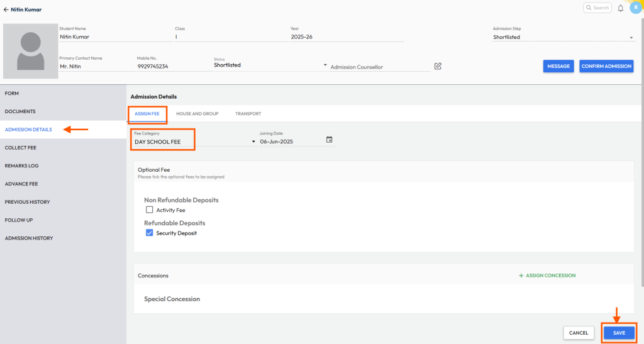The image size is (644, 344).
Task: Click the Refundable Deposits heading
Action: pyautogui.click(x=175, y=223)
